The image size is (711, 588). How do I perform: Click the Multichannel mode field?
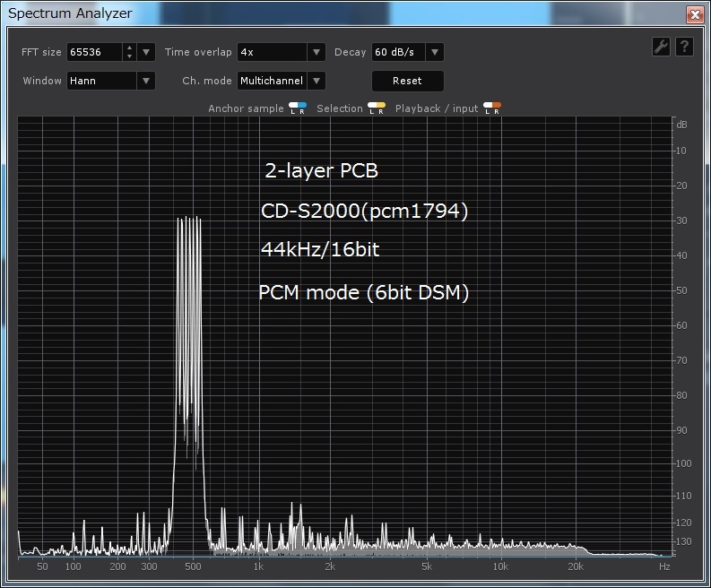pyautogui.click(x=272, y=82)
